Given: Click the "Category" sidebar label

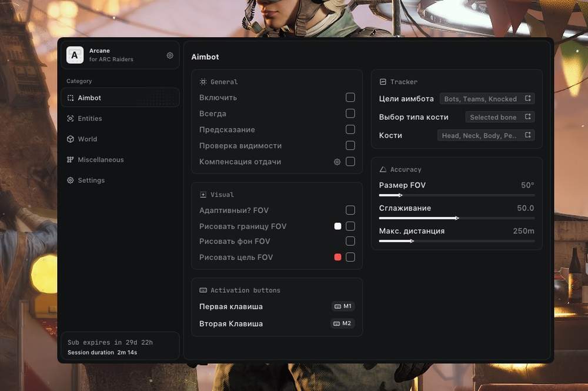Looking at the screenshot, I should click(79, 81).
